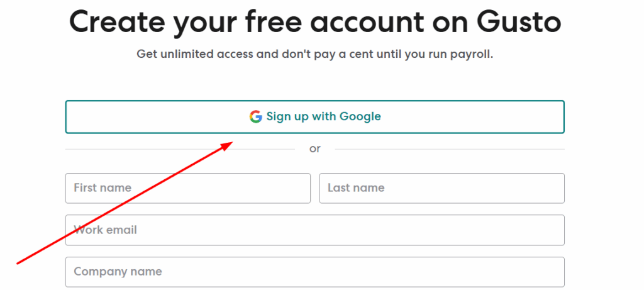Click the tail end of the red arrow
644x290 pixels.
pos(19,262)
